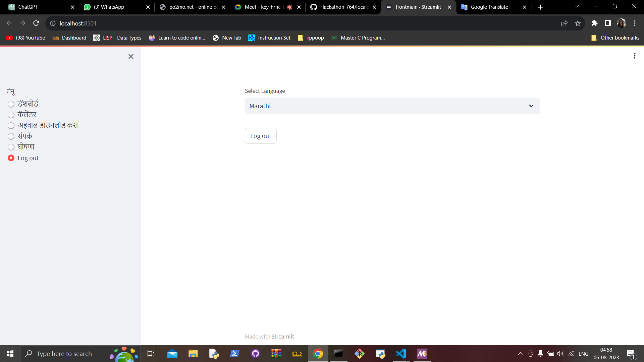644x362 pixels.
Task: Open the tab search chevron in Chrome
Action: (x=577, y=7)
